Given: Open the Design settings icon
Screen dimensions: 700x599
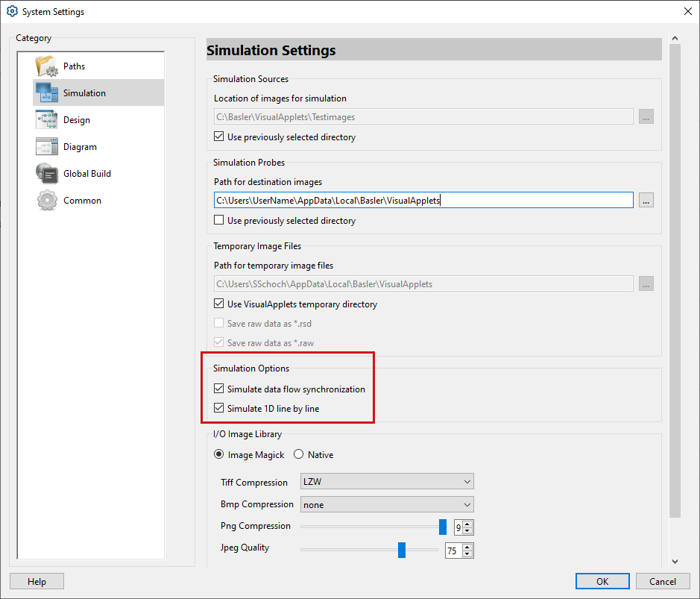Looking at the screenshot, I should (x=45, y=119).
